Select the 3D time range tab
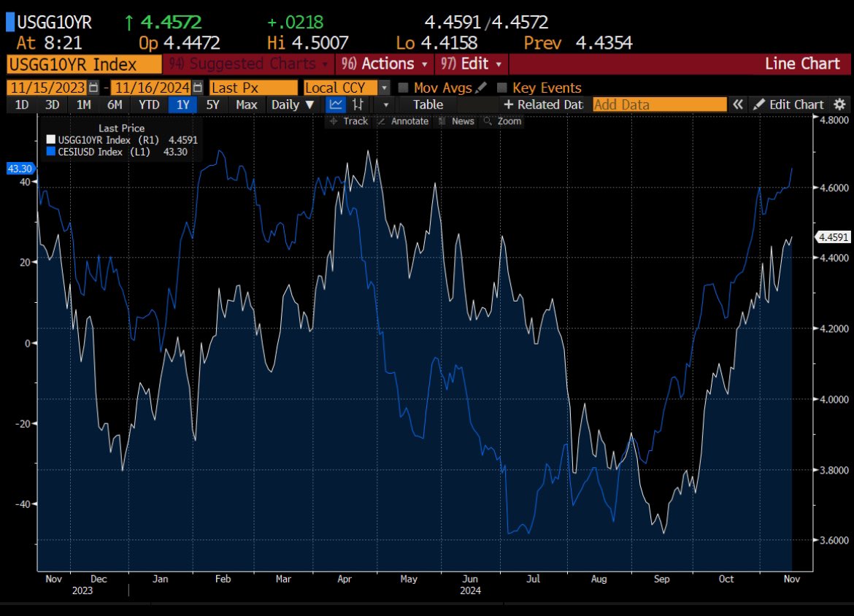The width and height of the screenshot is (854, 616). [x=53, y=104]
